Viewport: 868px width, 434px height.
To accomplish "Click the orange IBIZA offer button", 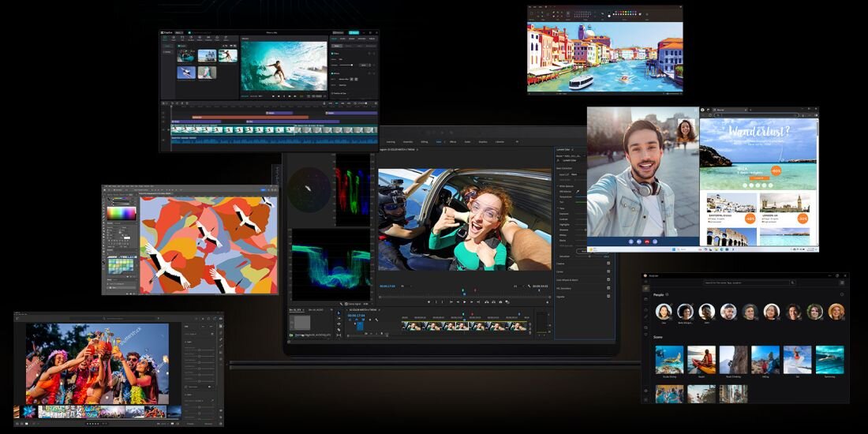I will pyautogui.click(x=758, y=178).
